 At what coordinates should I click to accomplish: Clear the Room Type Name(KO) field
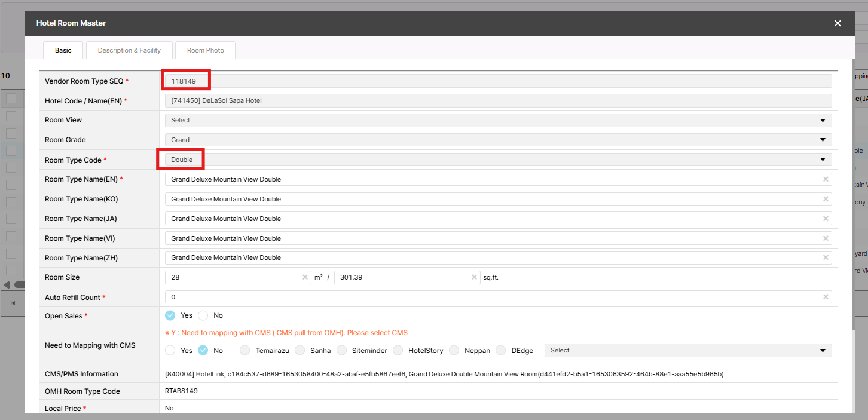click(x=826, y=199)
